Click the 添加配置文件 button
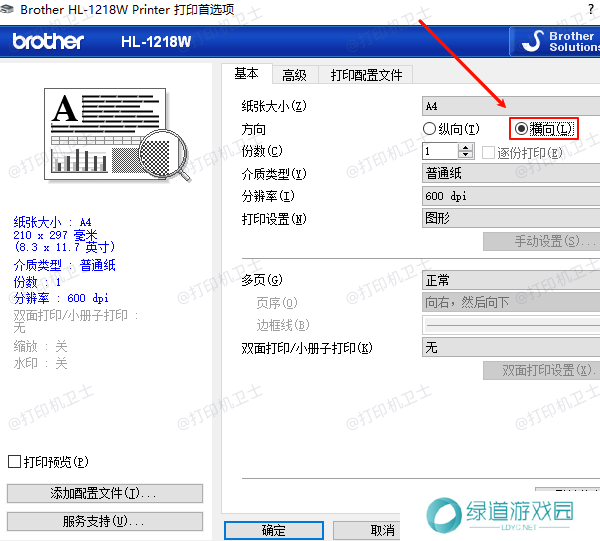 104,494
